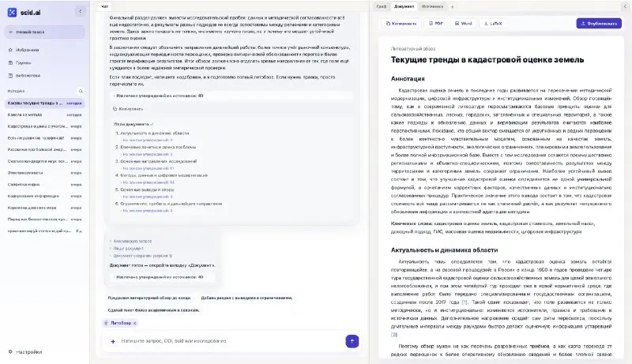Open history item 'Кодирование информации'
Viewport: 632px width, 364px height.
[44, 196]
